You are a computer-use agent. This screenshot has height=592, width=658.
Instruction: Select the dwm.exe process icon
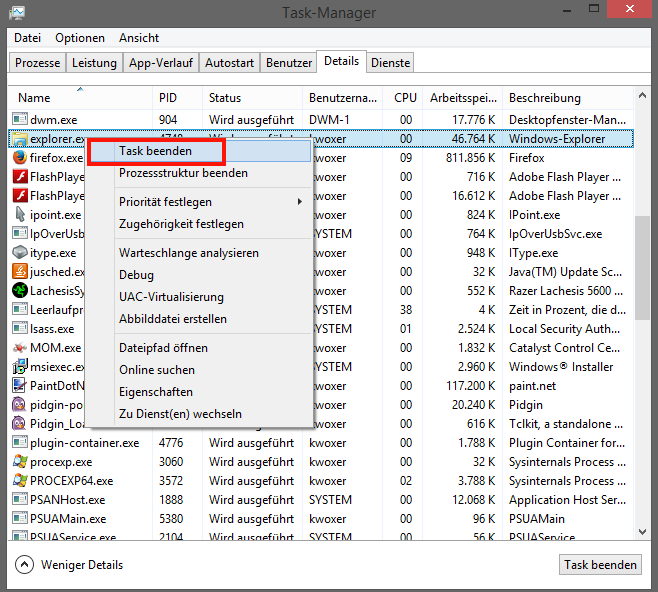19,120
